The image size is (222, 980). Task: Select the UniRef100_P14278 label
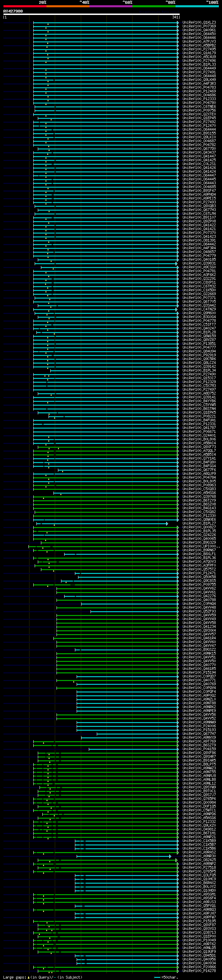(x=199, y=971)
